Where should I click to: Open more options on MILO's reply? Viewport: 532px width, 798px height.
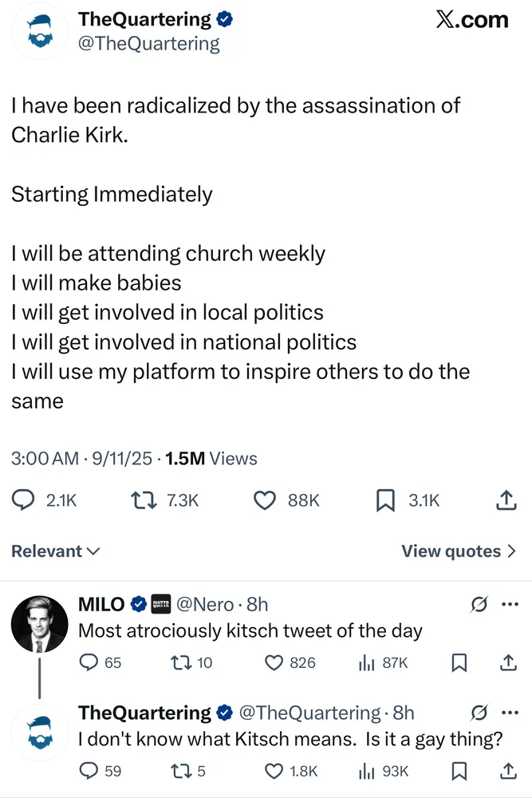(x=509, y=605)
